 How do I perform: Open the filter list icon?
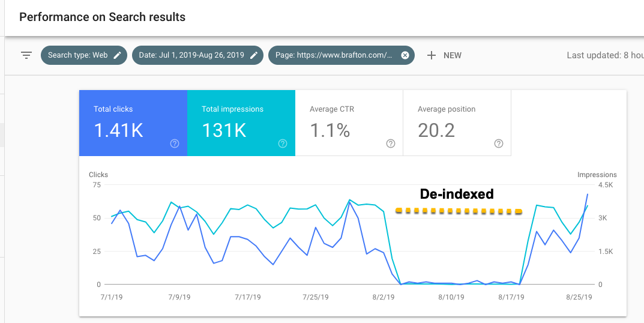point(26,55)
